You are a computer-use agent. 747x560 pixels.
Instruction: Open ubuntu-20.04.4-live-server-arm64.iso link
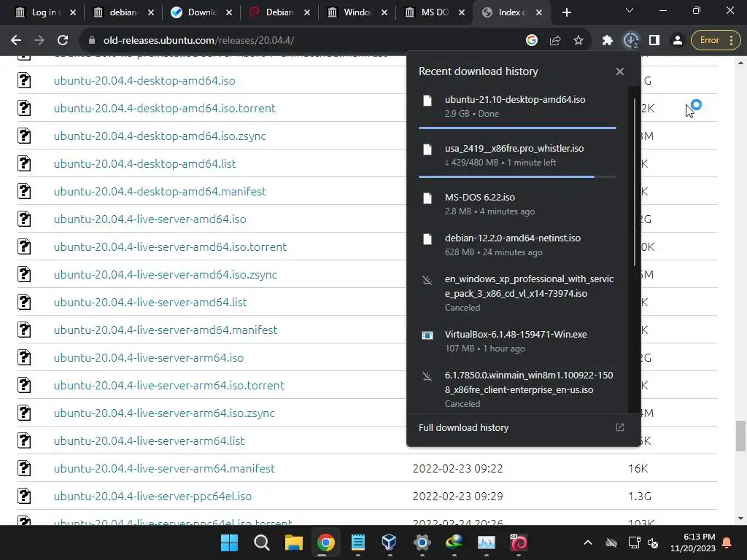click(x=149, y=357)
